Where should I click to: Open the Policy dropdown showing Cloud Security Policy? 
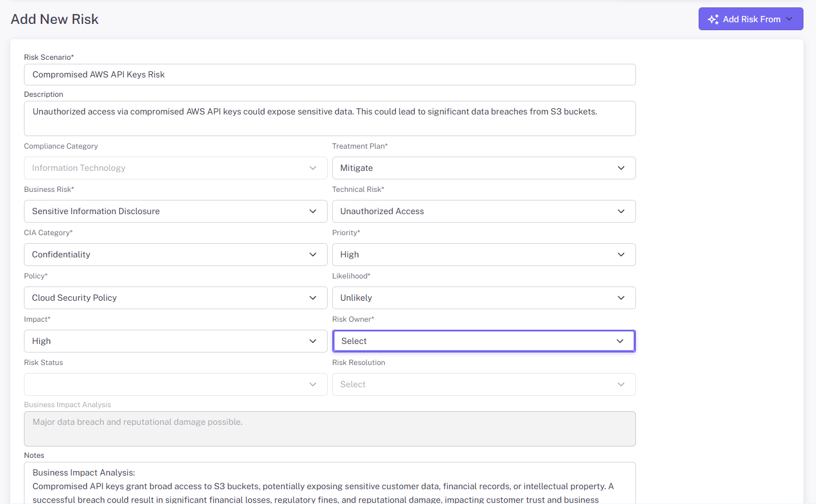pyautogui.click(x=176, y=298)
